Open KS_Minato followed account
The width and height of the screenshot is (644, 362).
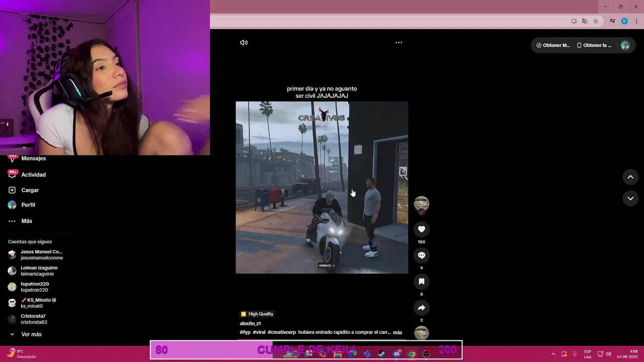point(33,303)
